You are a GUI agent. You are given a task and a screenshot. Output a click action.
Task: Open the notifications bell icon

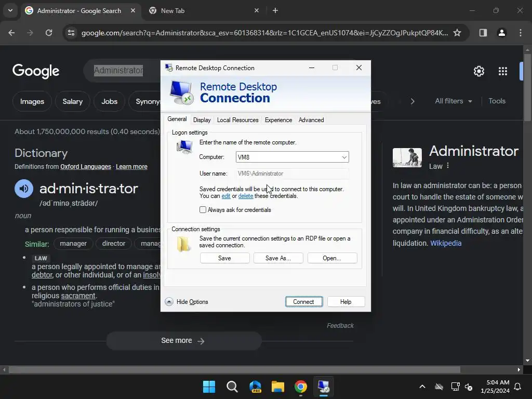coord(518,387)
